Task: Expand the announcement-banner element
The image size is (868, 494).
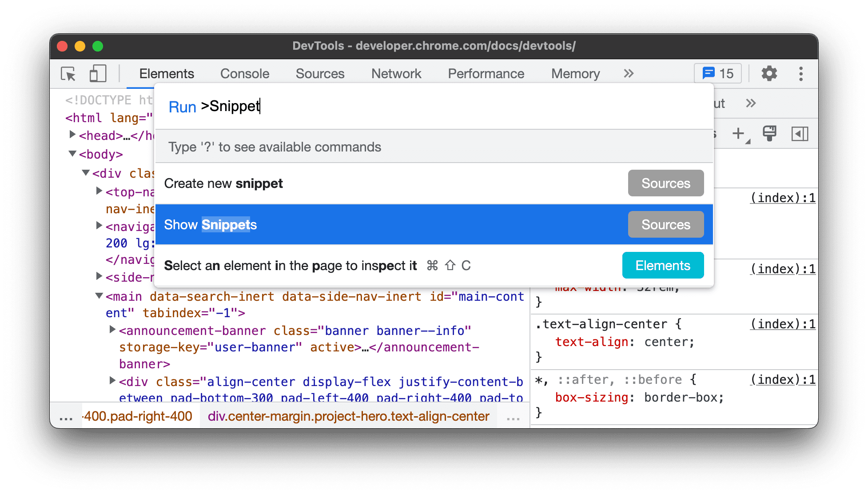Action: pyautogui.click(x=110, y=331)
